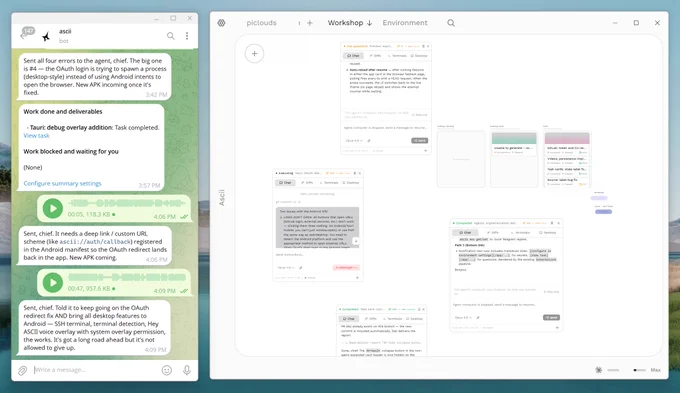Screen dimensions: 680x393
Task: Open the options menu beside piclouds
Action: coord(299,23)
